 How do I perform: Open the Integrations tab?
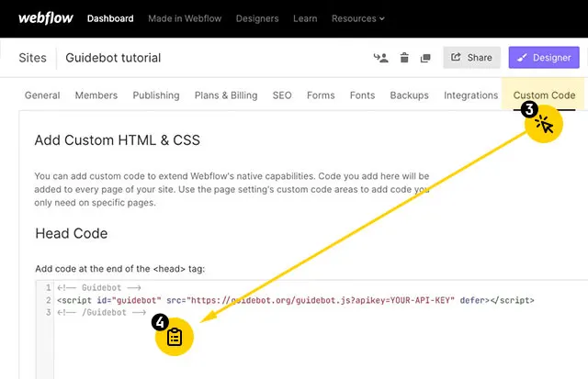pos(470,95)
